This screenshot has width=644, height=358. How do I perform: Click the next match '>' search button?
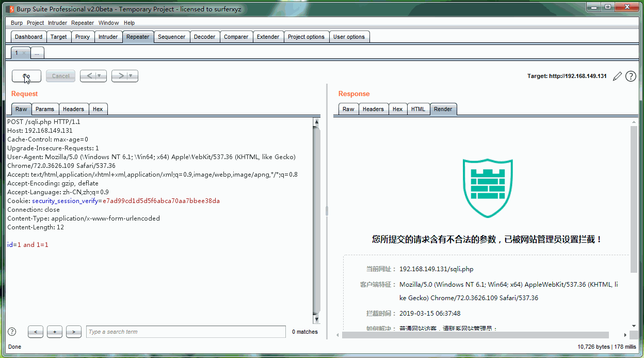[74, 332]
